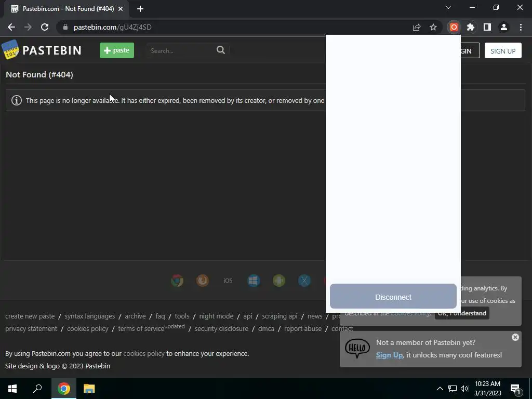Open the security disclosure link
Image resolution: width=532 pixels, height=399 pixels.
[221, 329]
